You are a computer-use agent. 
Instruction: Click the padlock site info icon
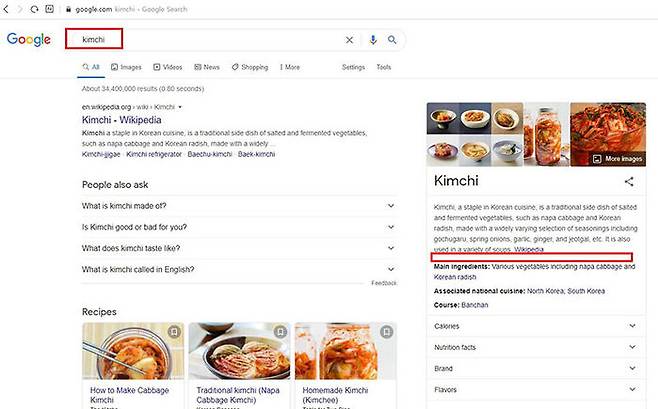click(68, 9)
